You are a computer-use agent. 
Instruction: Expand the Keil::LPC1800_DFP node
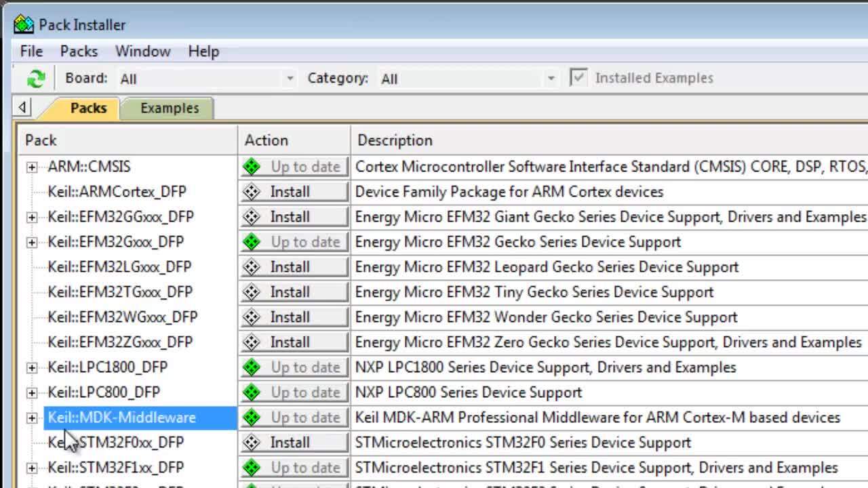[32, 367]
